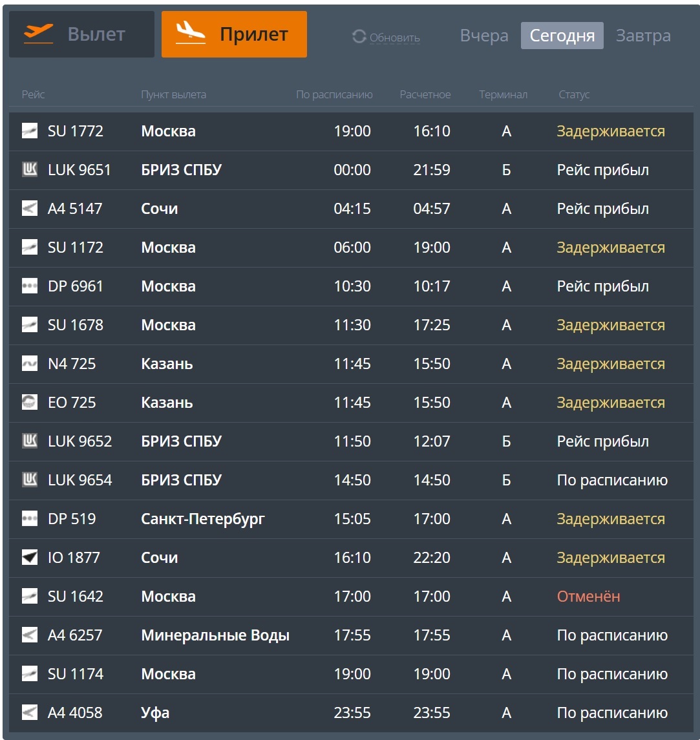Click the По расписанию column header
This screenshot has width=700, height=740.
coord(334,95)
